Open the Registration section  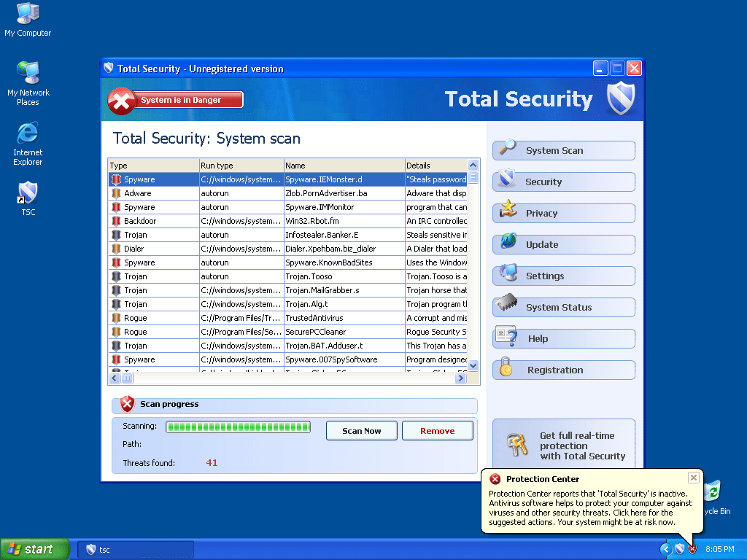pyautogui.click(x=563, y=370)
